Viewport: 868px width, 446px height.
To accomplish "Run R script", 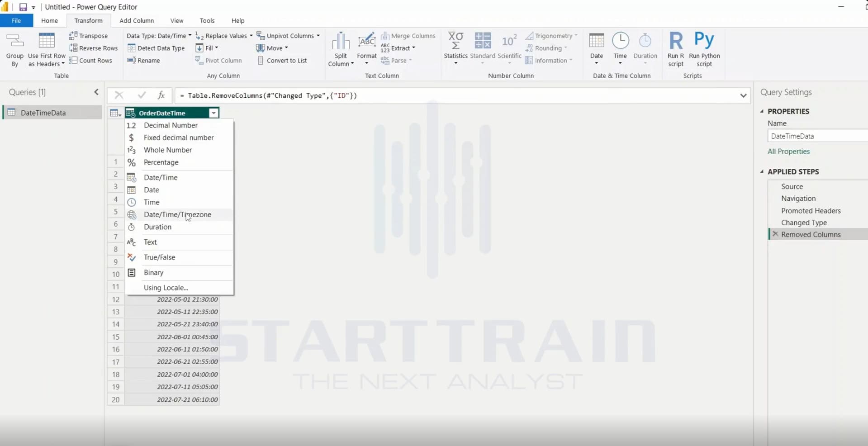I will click(x=676, y=50).
